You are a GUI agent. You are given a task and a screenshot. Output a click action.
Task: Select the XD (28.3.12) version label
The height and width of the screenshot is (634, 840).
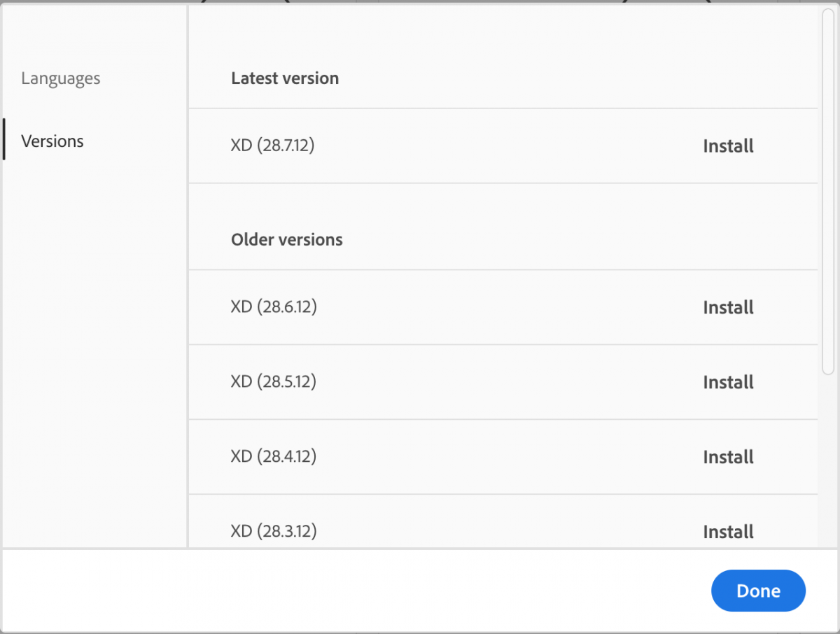pyautogui.click(x=274, y=532)
